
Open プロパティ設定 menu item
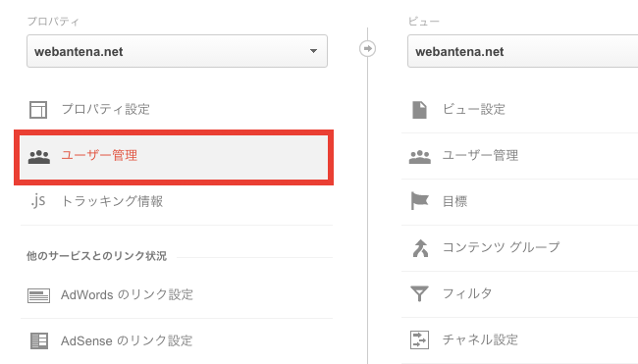click(x=106, y=109)
